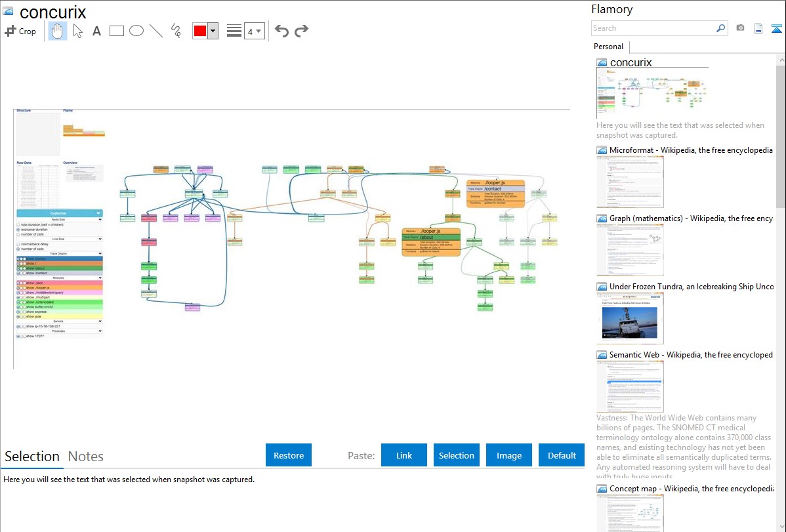Open the icebreaking ship snapshot thumbnail

[630, 318]
